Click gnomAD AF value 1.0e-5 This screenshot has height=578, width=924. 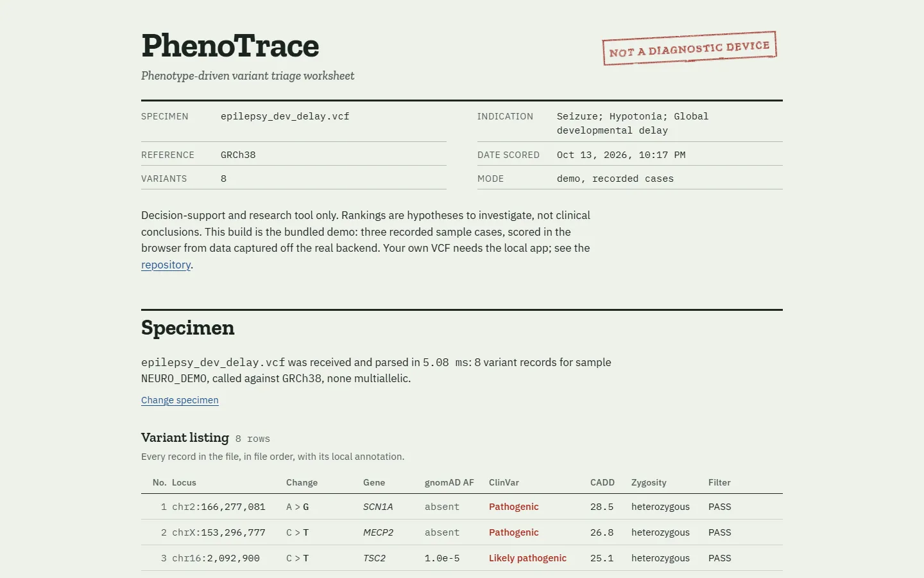click(442, 558)
